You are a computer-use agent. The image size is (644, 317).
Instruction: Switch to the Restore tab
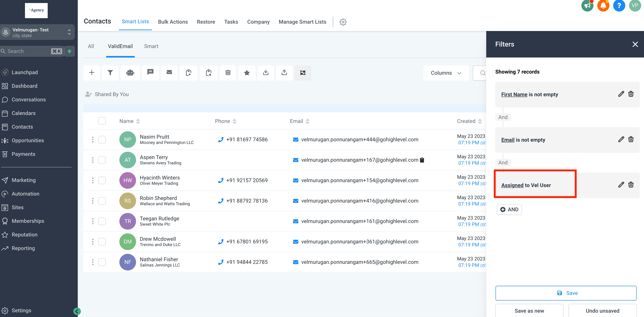206,22
